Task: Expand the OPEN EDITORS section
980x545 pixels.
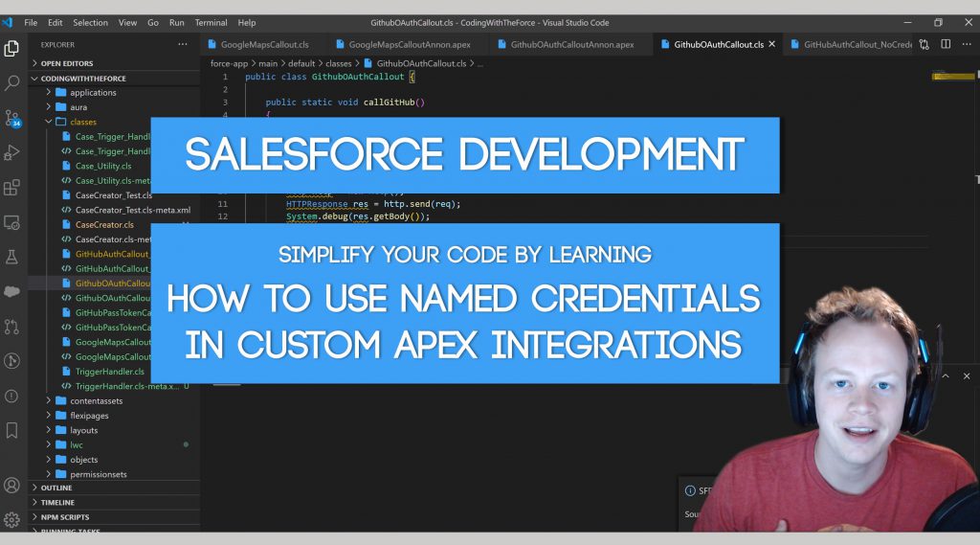Action: pyautogui.click(x=66, y=63)
